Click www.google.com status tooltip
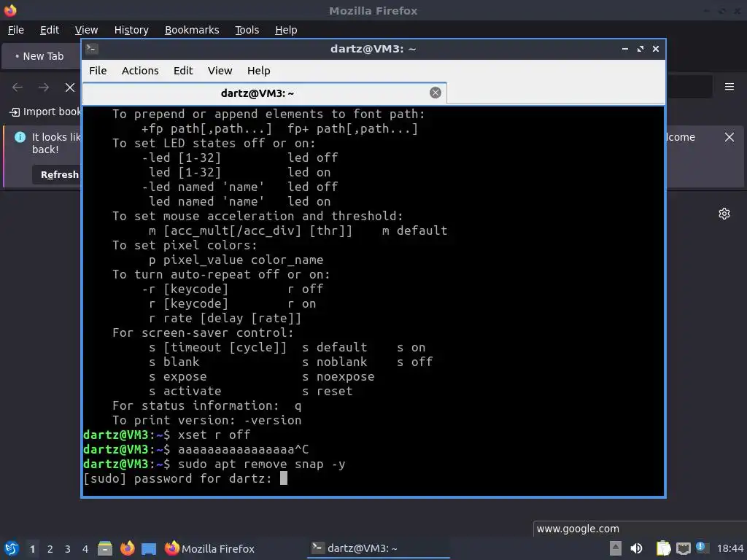 pos(578,529)
